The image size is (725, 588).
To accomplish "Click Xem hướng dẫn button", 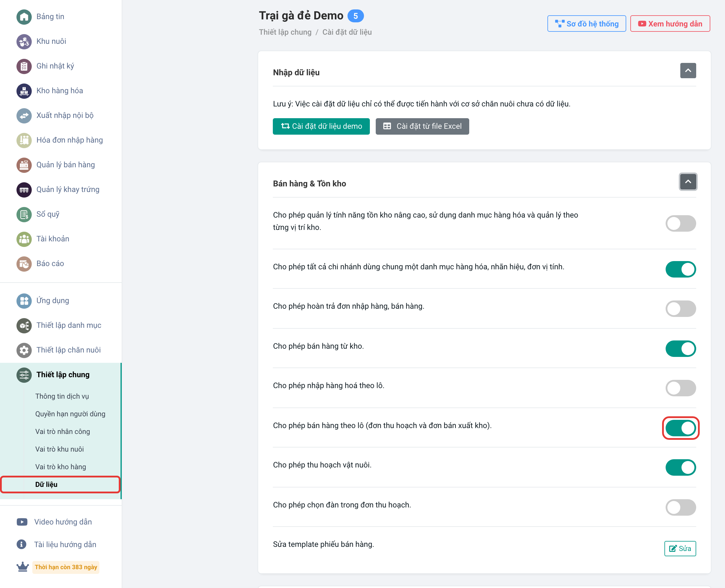I will [670, 24].
